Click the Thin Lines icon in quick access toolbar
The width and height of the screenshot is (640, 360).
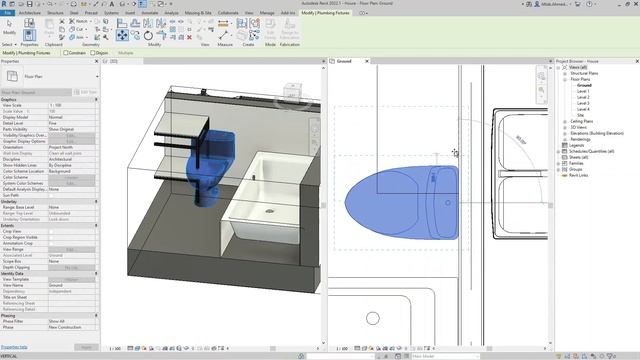tap(142, 4)
